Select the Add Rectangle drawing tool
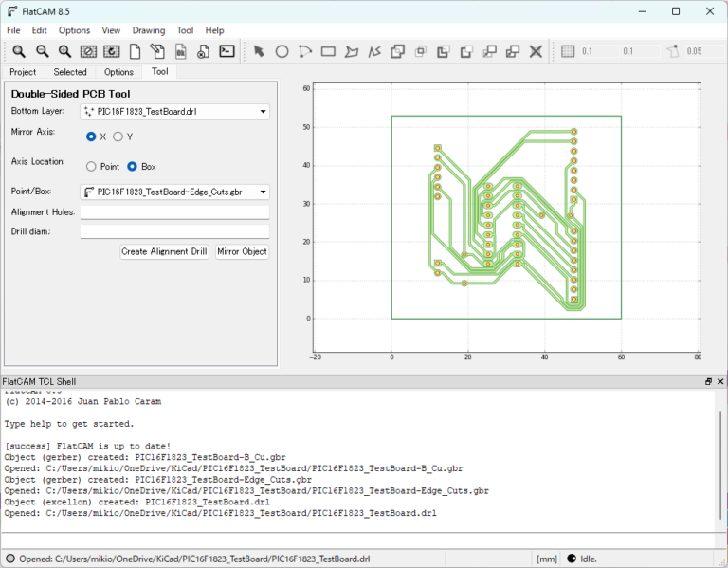Viewport: 728px width, 568px height. pos(328,51)
